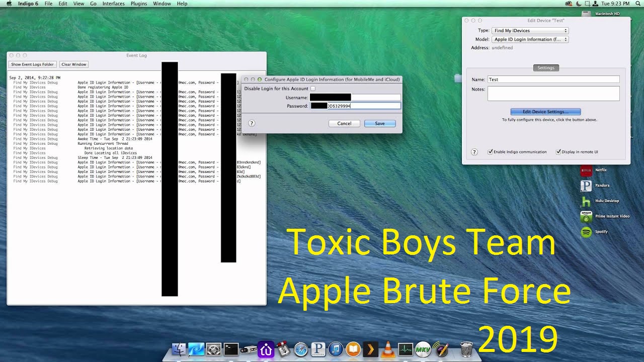Toggle Disable Login for this Account checkbox
This screenshot has height=362, width=644.
click(x=312, y=88)
